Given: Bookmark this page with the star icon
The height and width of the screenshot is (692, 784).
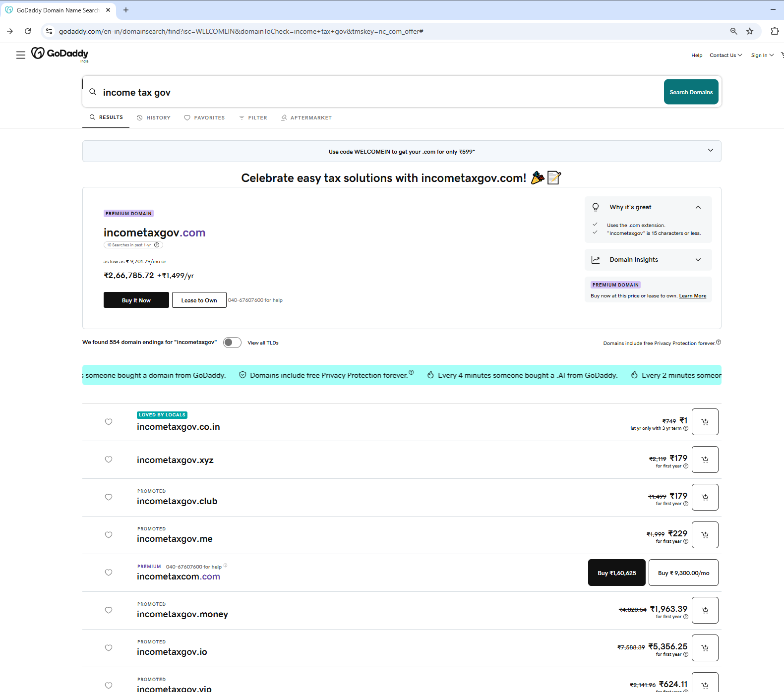Looking at the screenshot, I should (750, 31).
